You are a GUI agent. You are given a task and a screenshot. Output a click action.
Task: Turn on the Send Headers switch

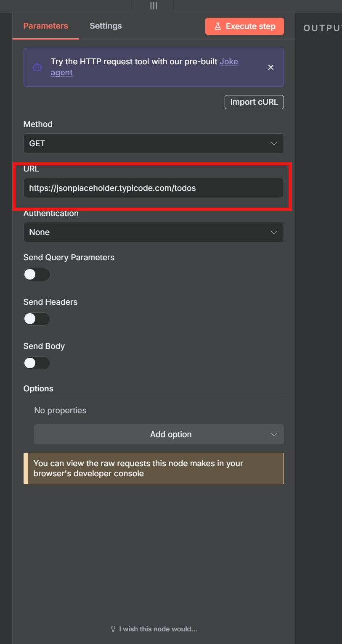point(37,319)
